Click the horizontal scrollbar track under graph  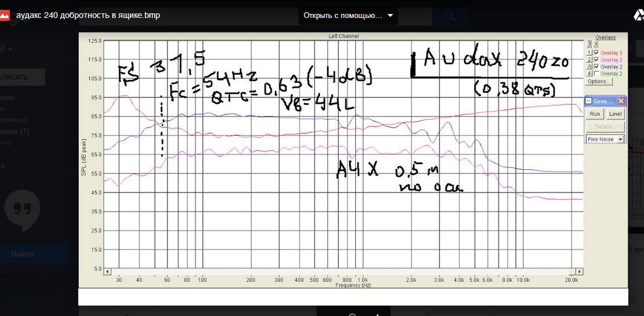(x=344, y=271)
